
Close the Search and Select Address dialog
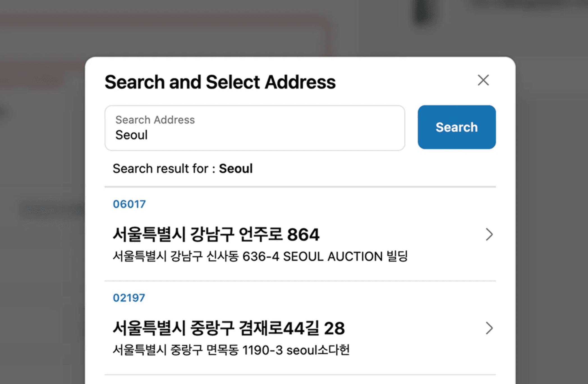483,80
